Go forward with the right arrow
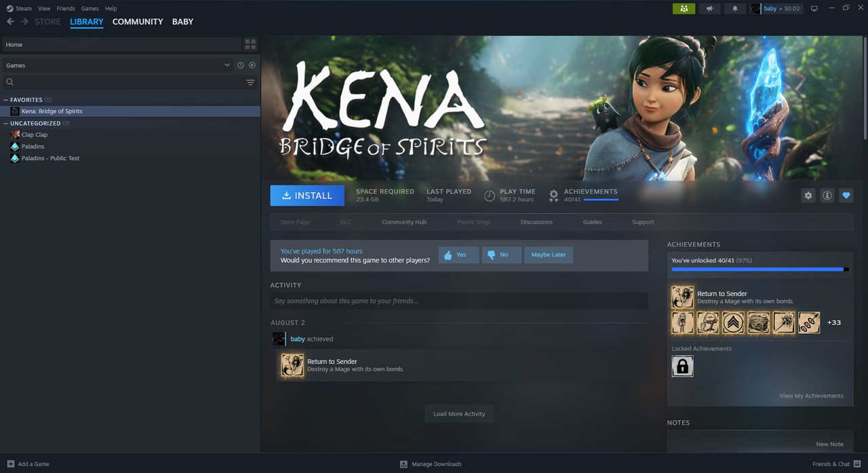The height and width of the screenshot is (473, 868). [x=25, y=22]
